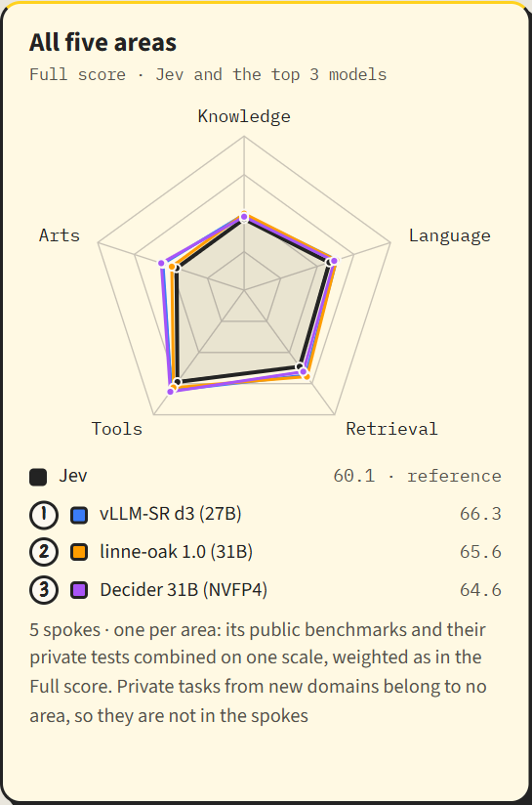Click the All five areas heading

tap(102, 42)
